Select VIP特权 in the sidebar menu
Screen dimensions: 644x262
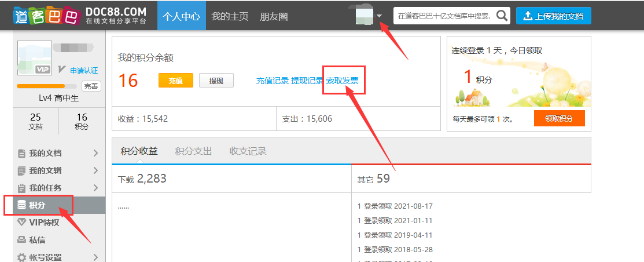tap(59, 223)
